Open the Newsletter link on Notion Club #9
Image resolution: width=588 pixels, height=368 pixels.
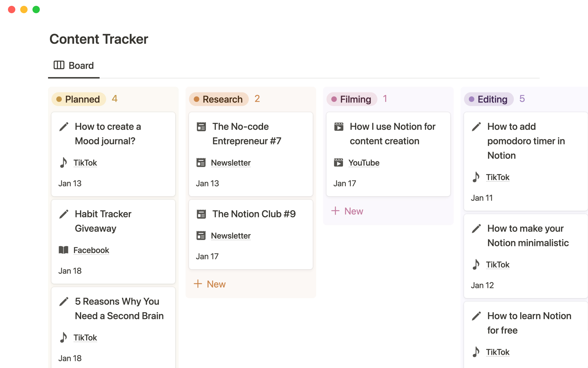(x=231, y=236)
